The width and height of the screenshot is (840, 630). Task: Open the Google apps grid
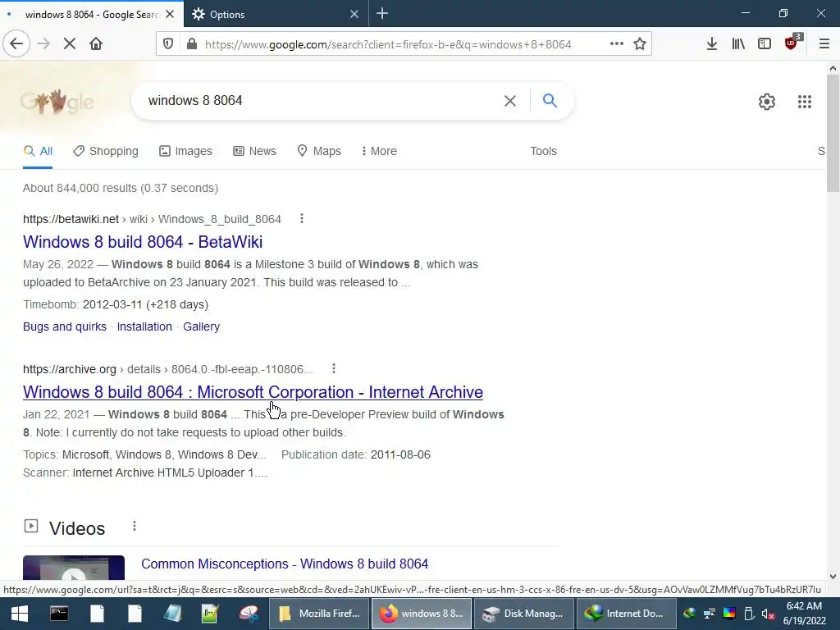tap(805, 102)
